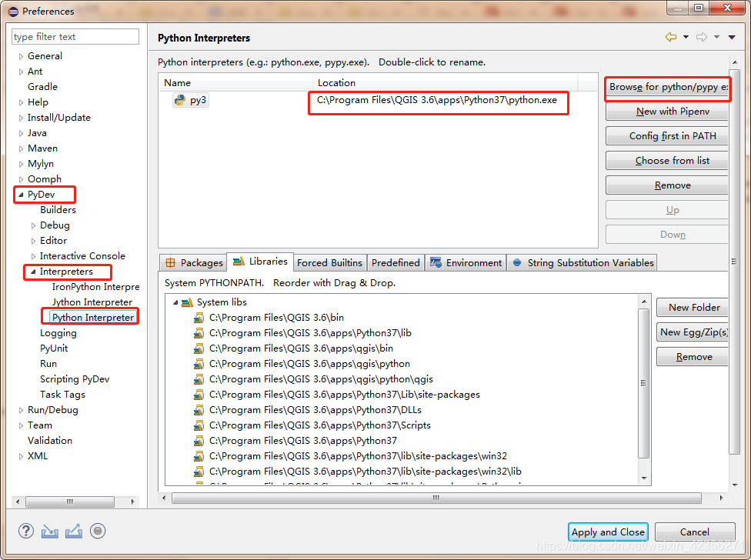Select Gradle tree item

click(42, 87)
